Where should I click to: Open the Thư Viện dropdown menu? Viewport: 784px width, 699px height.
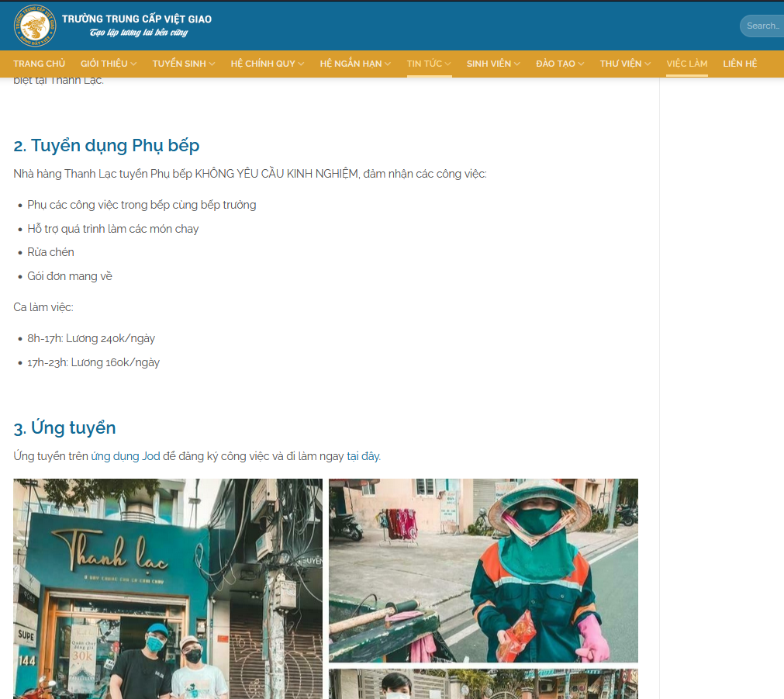tap(625, 64)
